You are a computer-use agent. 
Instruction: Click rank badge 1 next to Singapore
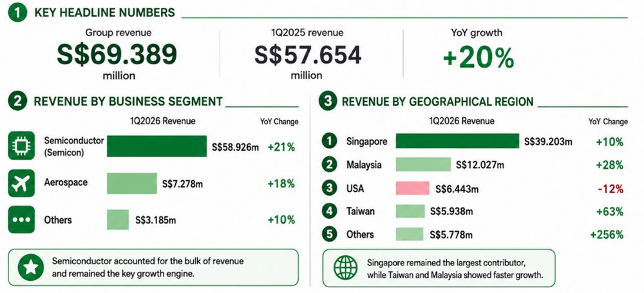pyautogui.click(x=329, y=142)
